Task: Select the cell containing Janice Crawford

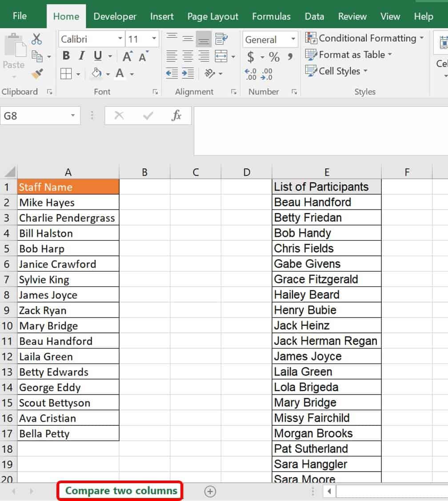Action: [x=68, y=264]
